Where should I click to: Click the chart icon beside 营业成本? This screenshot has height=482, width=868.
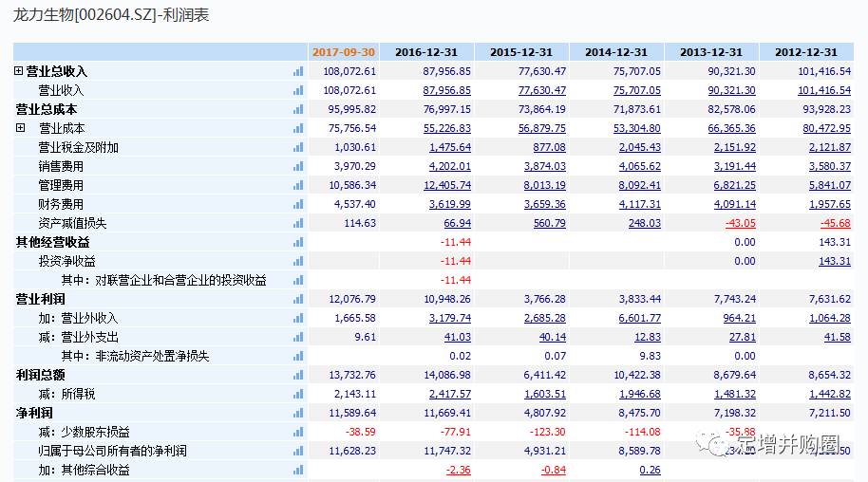pos(298,128)
